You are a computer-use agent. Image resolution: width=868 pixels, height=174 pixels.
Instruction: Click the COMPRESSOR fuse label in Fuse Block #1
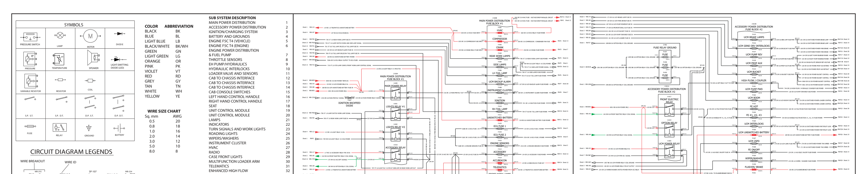coord(500,39)
